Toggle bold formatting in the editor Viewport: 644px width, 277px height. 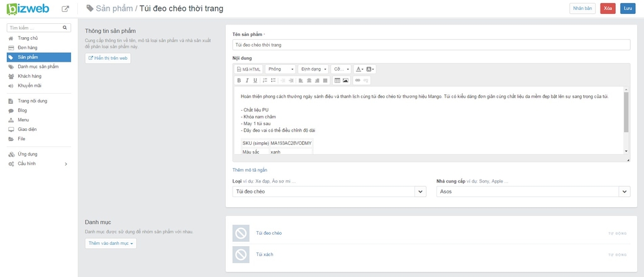point(240,81)
